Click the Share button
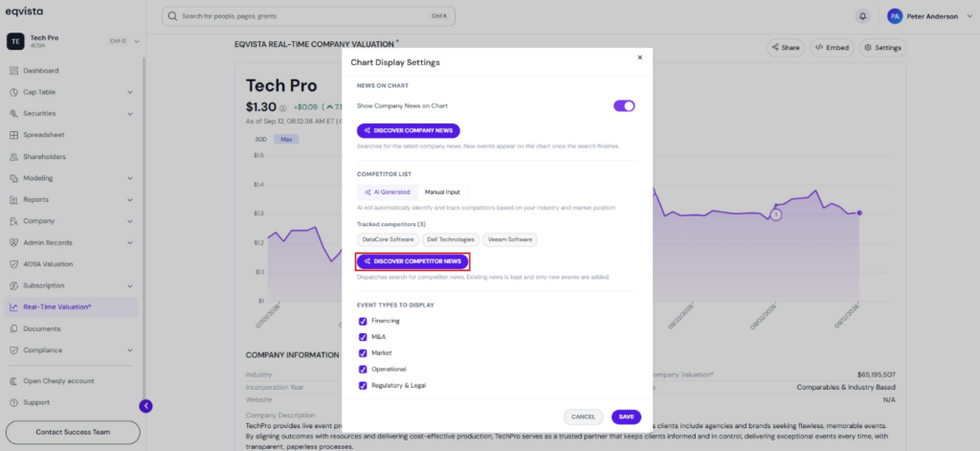Viewport: 980px width, 451px height. point(785,48)
